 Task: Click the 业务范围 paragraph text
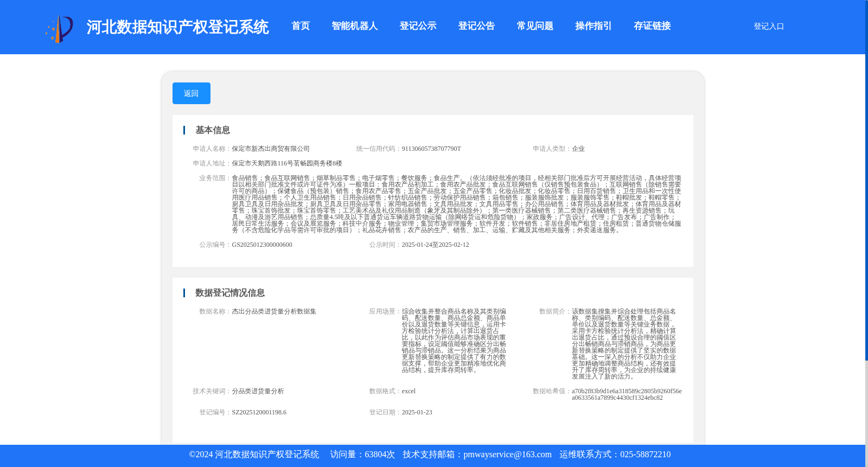click(x=456, y=204)
